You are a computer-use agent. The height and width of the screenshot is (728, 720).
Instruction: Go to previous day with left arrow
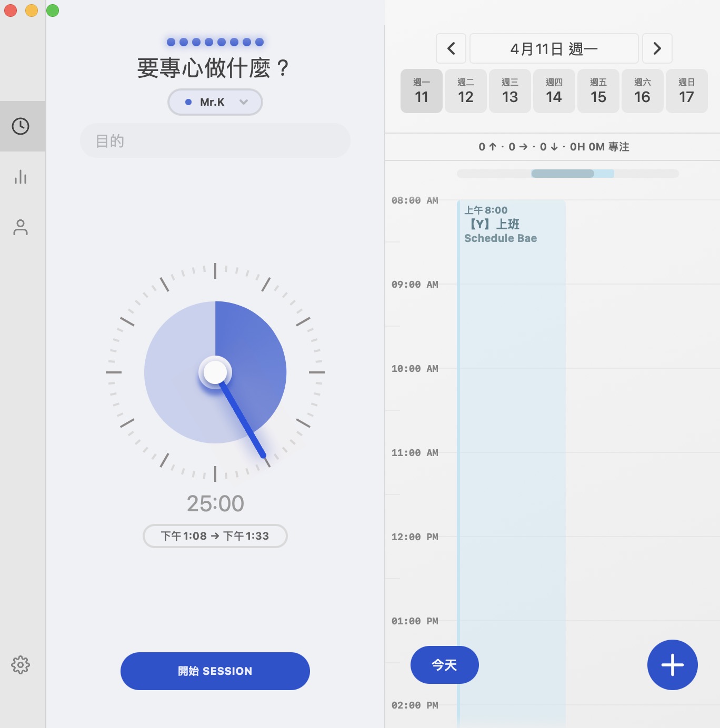451,48
